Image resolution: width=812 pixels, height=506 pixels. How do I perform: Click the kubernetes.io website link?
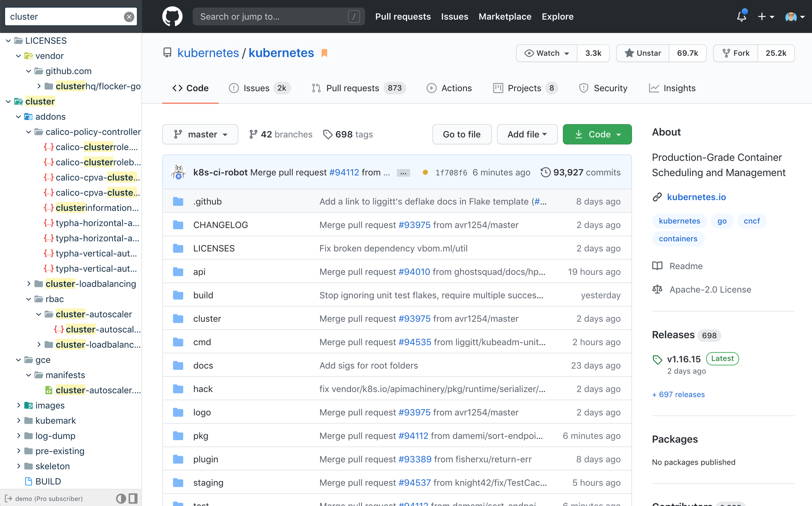click(695, 197)
